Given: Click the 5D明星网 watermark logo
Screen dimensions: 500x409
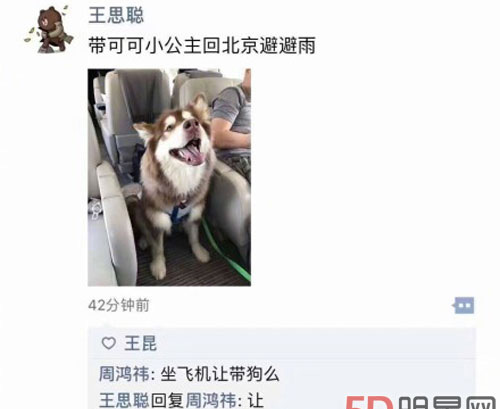Looking at the screenshot, I should (x=421, y=402).
